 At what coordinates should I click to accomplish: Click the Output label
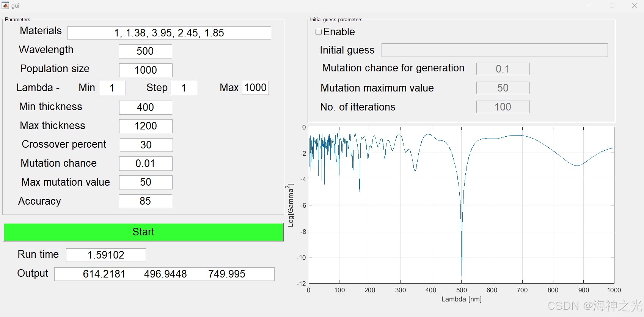tap(33, 273)
